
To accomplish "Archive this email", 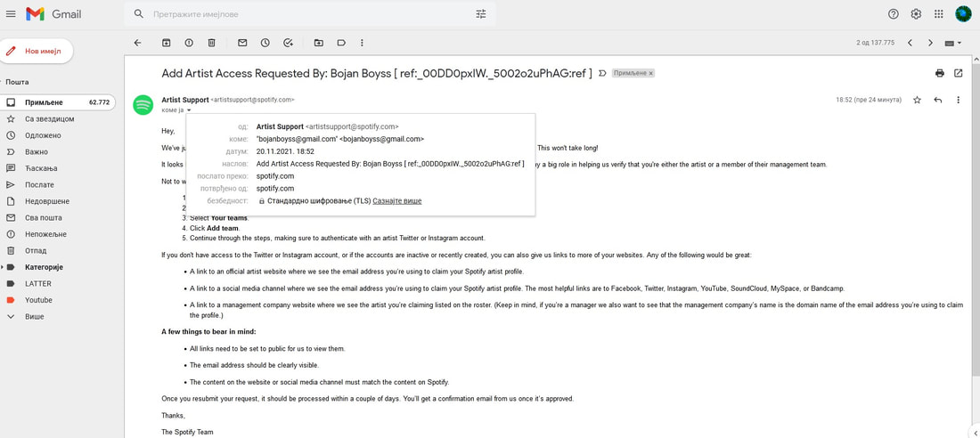I will coord(167,43).
